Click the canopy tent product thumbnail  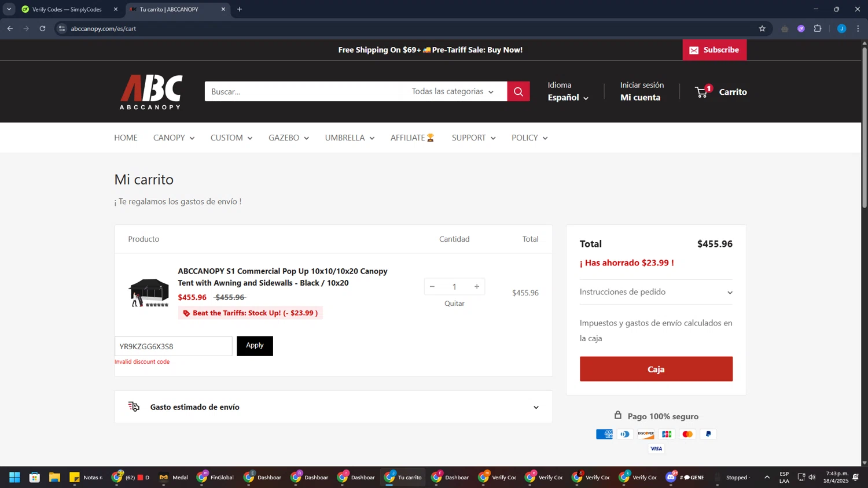(x=149, y=293)
